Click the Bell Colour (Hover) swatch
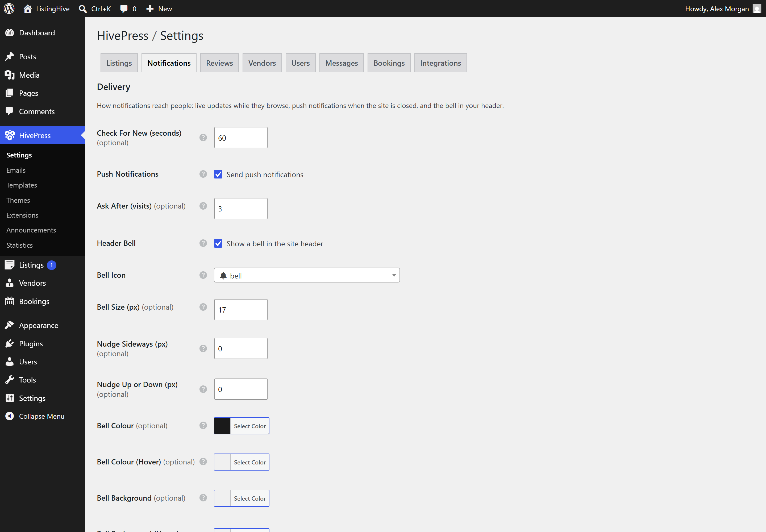This screenshot has height=532, width=766. click(222, 462)
